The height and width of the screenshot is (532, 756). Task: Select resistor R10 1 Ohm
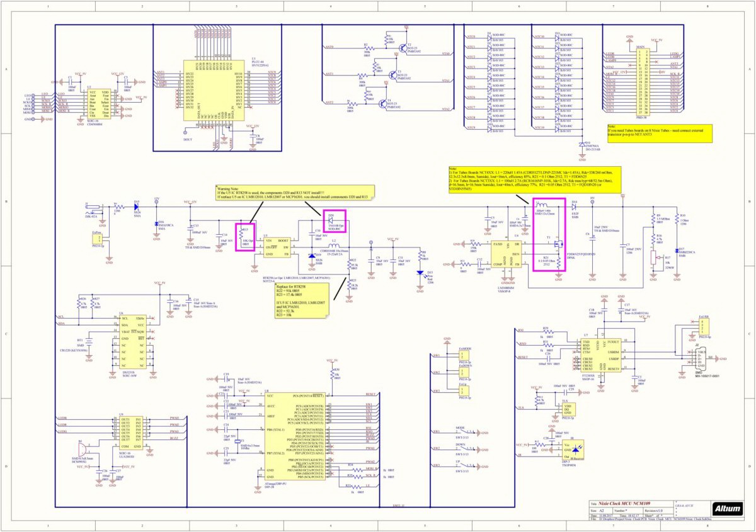point(677,218)
